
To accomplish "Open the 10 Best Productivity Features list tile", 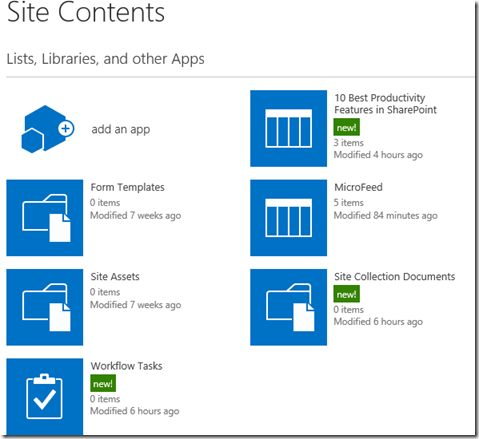I will coord(289,128).
